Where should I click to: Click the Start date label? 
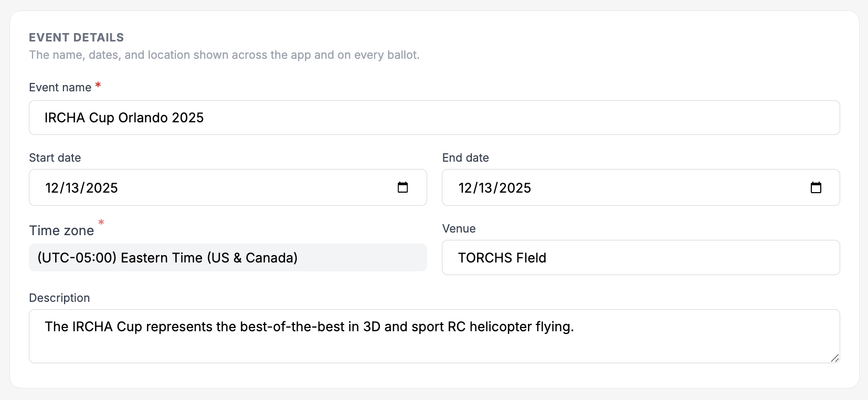[x=55, y=157]
